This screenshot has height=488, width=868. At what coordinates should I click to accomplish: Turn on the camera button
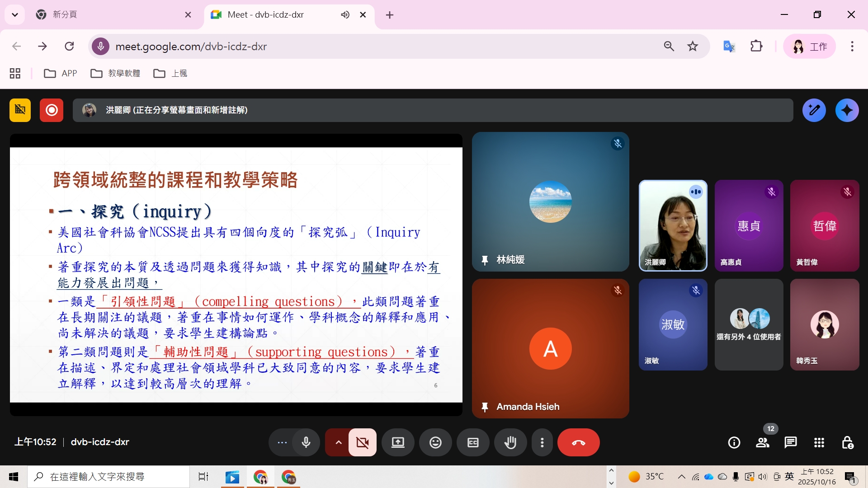(x=362, y=442)
